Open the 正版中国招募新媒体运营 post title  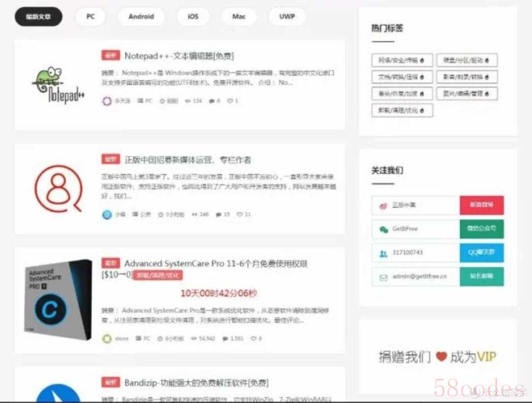pyautogui.click(x=188, y=160)
